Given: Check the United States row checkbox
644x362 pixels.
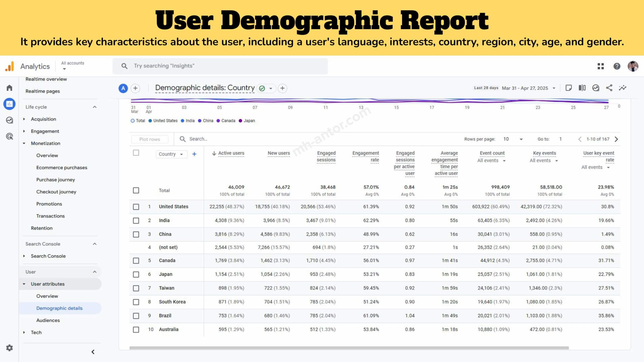Looking at the screenshot, I should (136, 207).
